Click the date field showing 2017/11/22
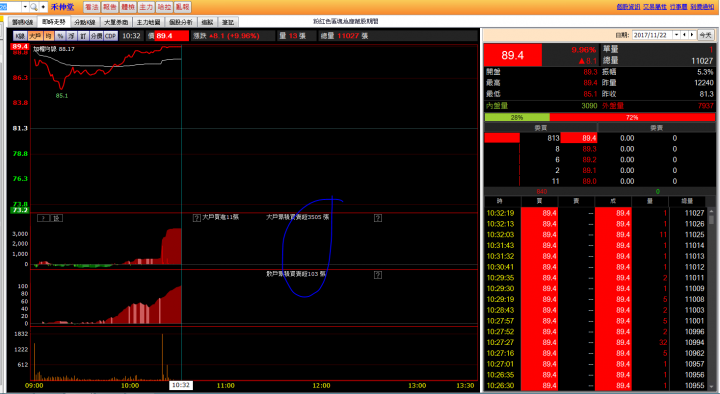This screenshot has width=720, height=394. coord(652,35)
